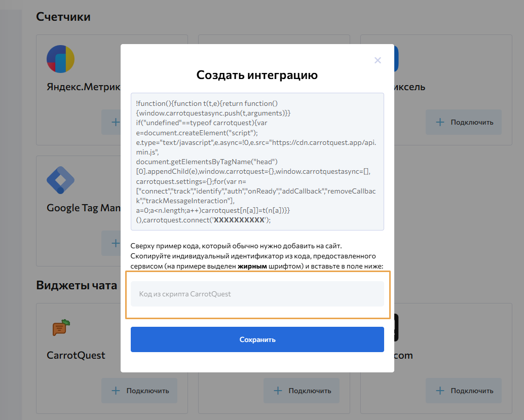Click the bold XXXXXXXXXX identifier in the code

coord(239,220)
